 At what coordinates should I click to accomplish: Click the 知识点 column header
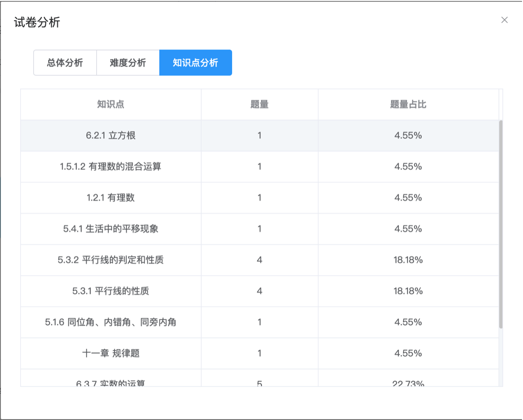tap(111, 104)
